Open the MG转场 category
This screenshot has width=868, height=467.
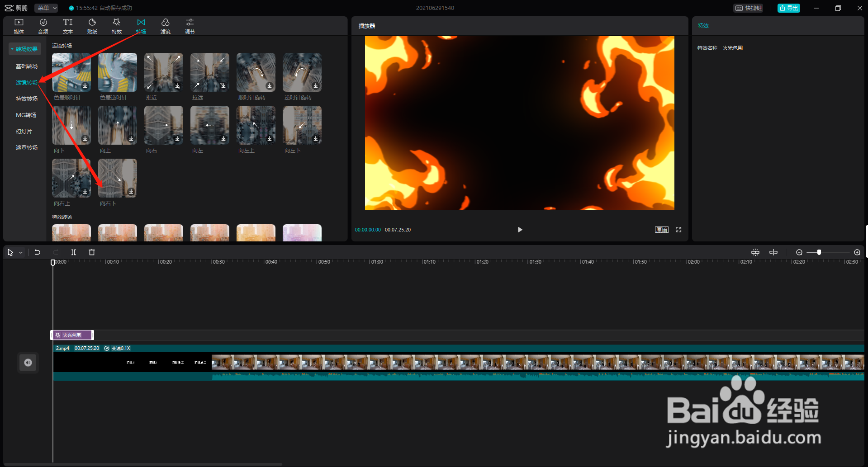click(x=26, y=115)
